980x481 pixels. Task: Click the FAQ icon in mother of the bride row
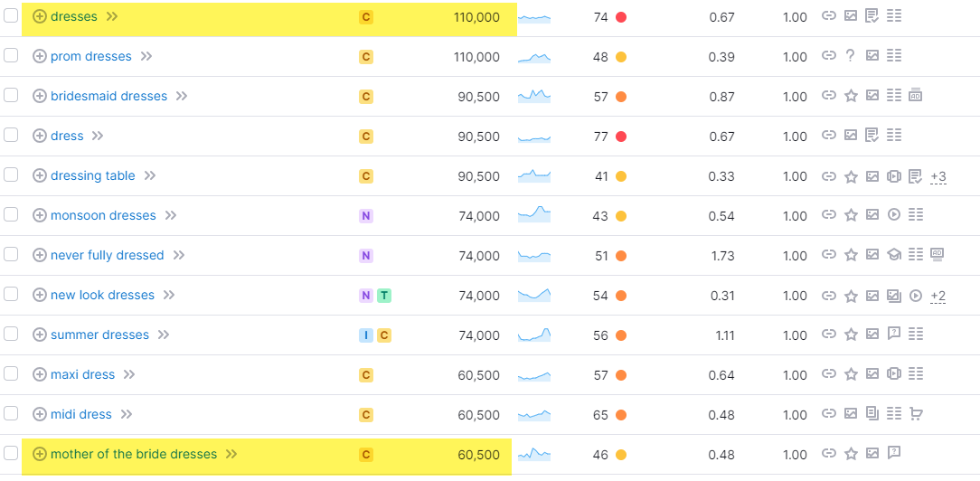point(894,454)
